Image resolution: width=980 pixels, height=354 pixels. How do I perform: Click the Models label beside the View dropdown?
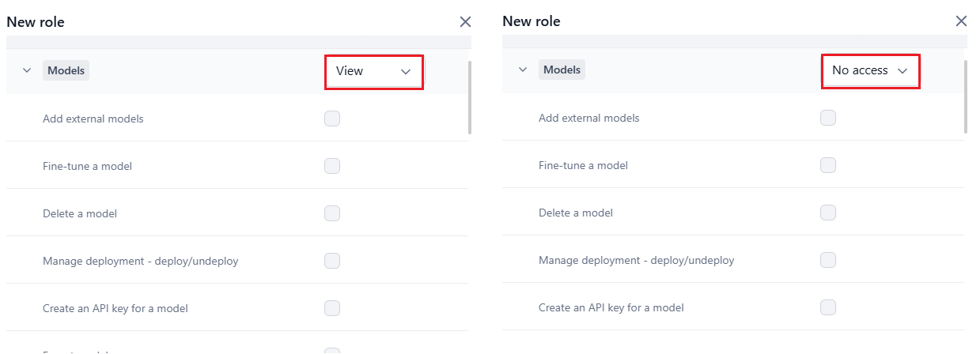pyautogui.click(x=66, y=70)
